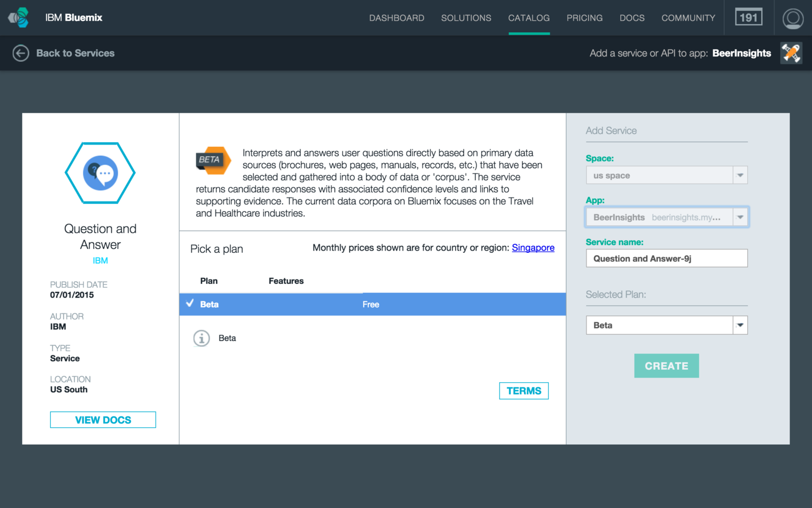Screen dimensions: 812x508
Task: Open the BeerInsights app combo box
Action: tap(667, 217)
